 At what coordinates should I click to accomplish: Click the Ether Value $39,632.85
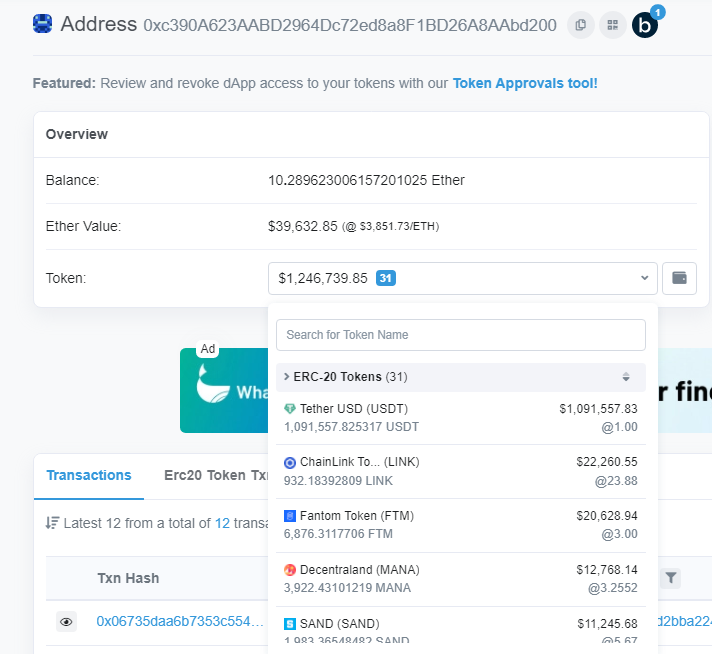[x=302, y=226]
